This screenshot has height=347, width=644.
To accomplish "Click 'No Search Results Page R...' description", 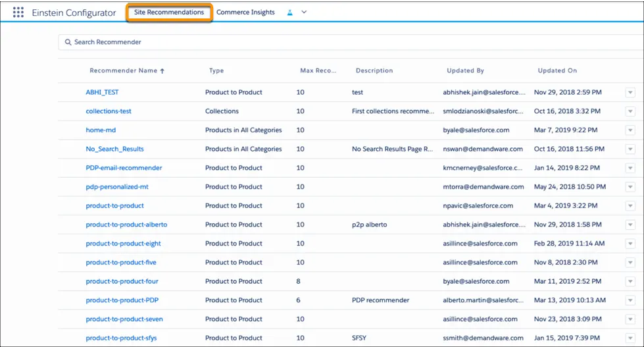I will click(x=392, y=149).
